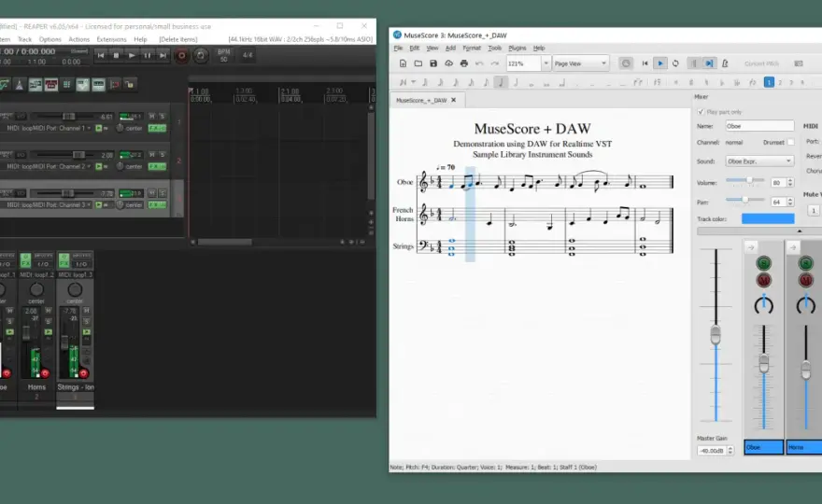Click MuseScore play button

pos(660,63)
